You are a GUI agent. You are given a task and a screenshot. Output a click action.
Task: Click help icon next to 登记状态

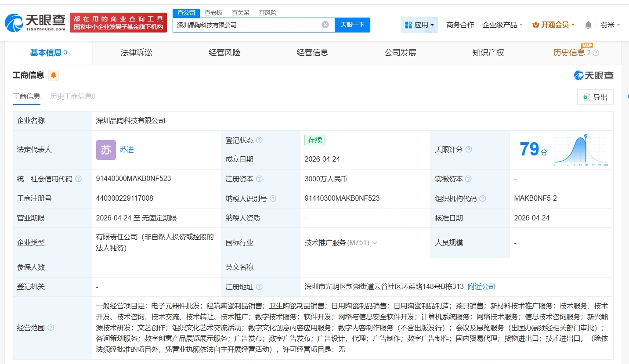[259, 140]
